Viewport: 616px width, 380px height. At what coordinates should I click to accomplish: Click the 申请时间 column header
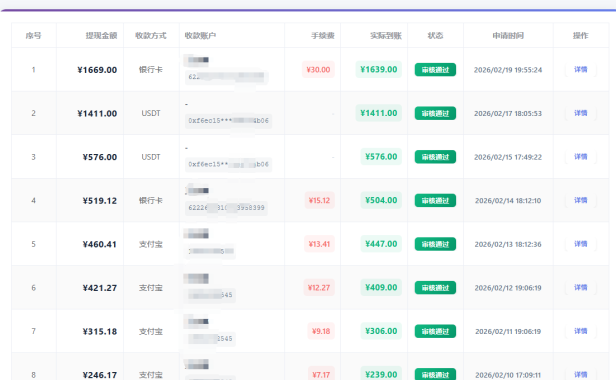click(x=508, y=36)
